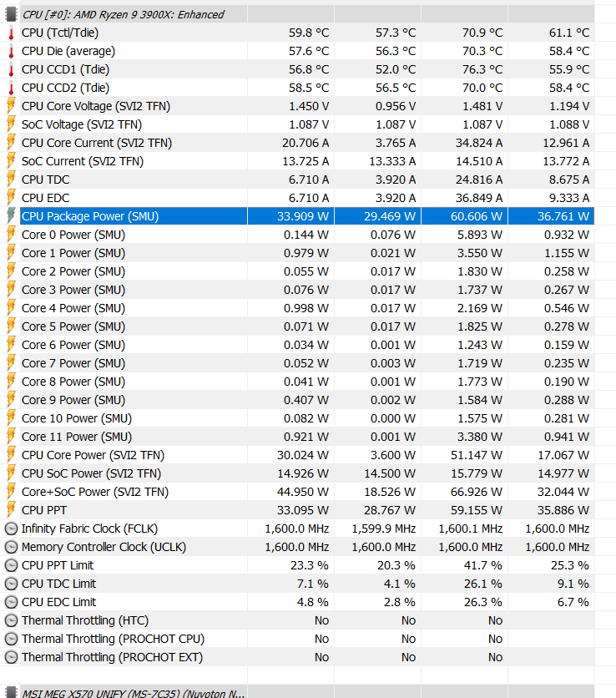Viewport: 616px width, 698px height.
Task: Click the lightning icon for Core 5 Power
Action: (x=11, y=326)
